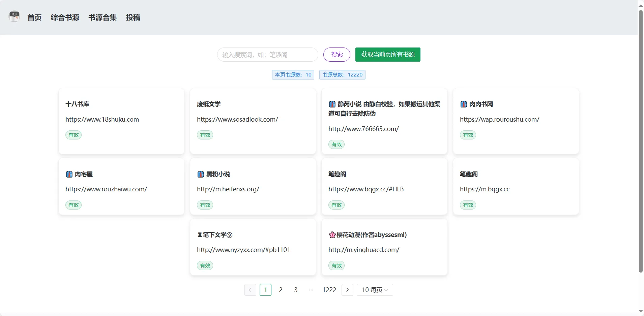Jump to page 3
This screenshot has height=316, width=644.
pos(296,290)
